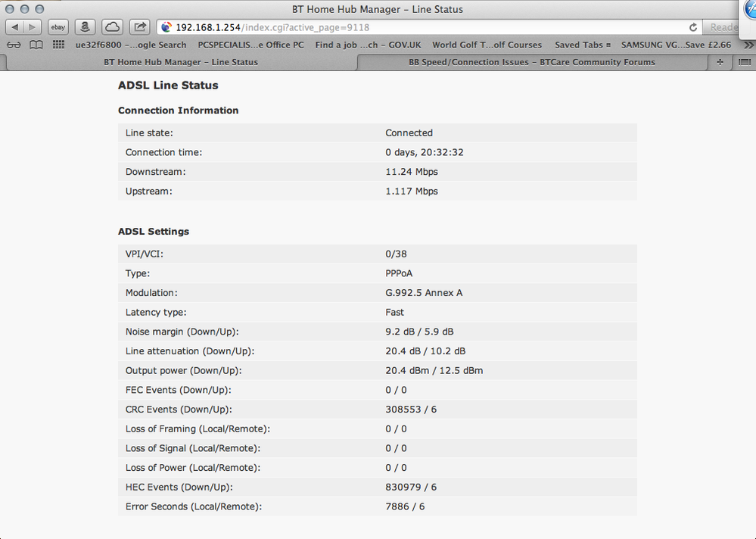
Task: Open the PCSPECIALIST Office PC bookmark
Action: [250, 45]
